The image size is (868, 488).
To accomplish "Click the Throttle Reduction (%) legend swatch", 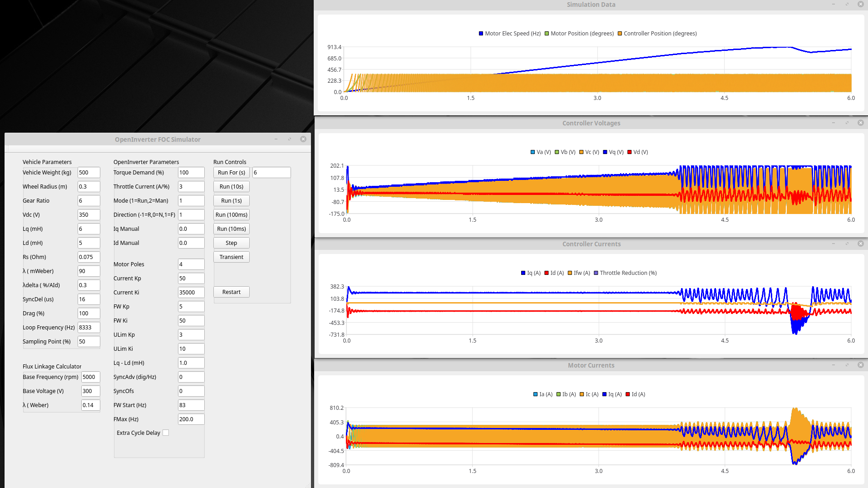I will click(x=596, y=273).
